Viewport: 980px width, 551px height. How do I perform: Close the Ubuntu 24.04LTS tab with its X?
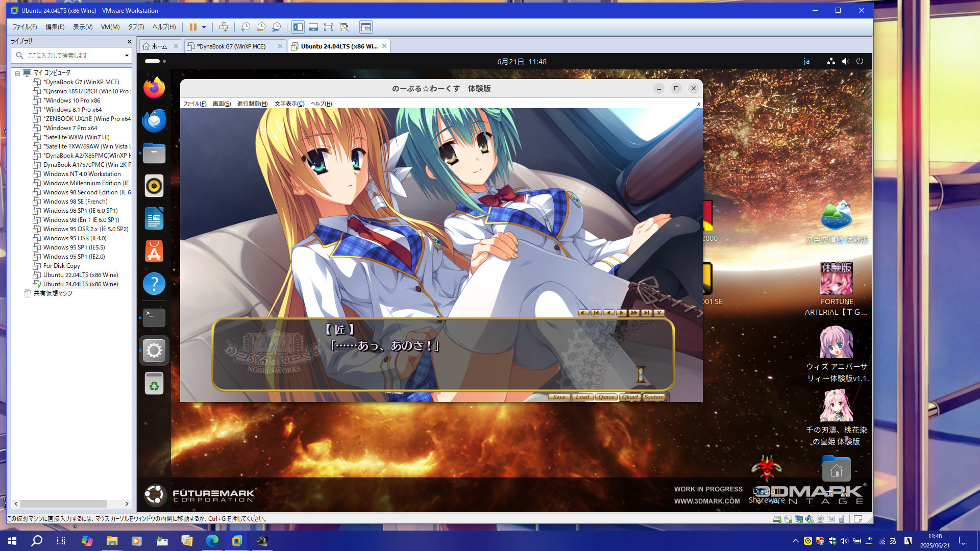click(384, 46)
